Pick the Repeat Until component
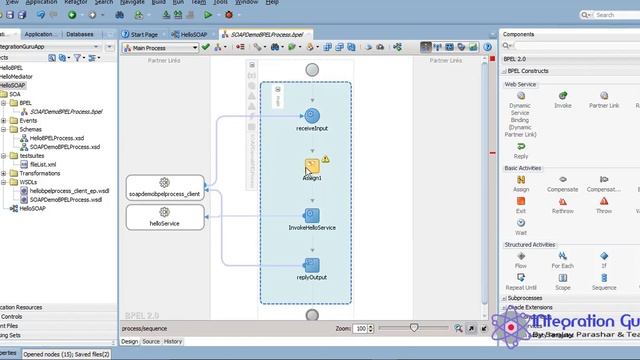640x360 pixels. click(x=521, y=282)
